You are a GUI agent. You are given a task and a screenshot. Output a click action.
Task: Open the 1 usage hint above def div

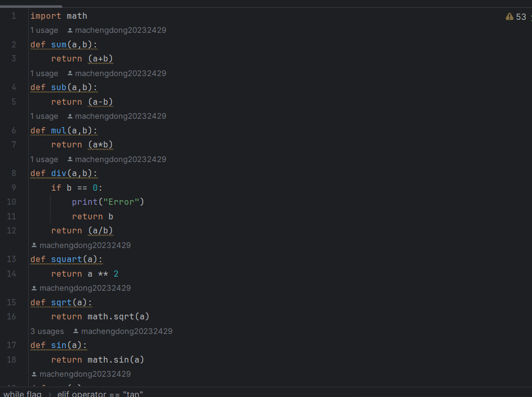click(x=44, y=159)
